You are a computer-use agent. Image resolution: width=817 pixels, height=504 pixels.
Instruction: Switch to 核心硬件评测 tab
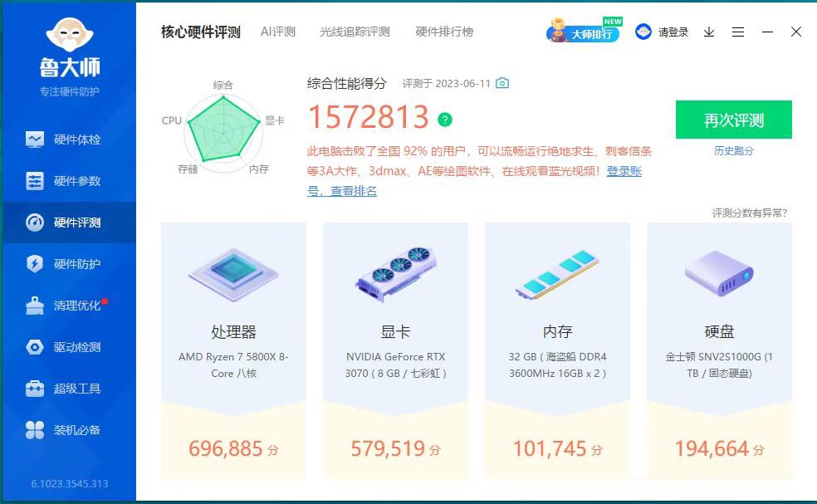pyautogui.click(x=201, y=32)
